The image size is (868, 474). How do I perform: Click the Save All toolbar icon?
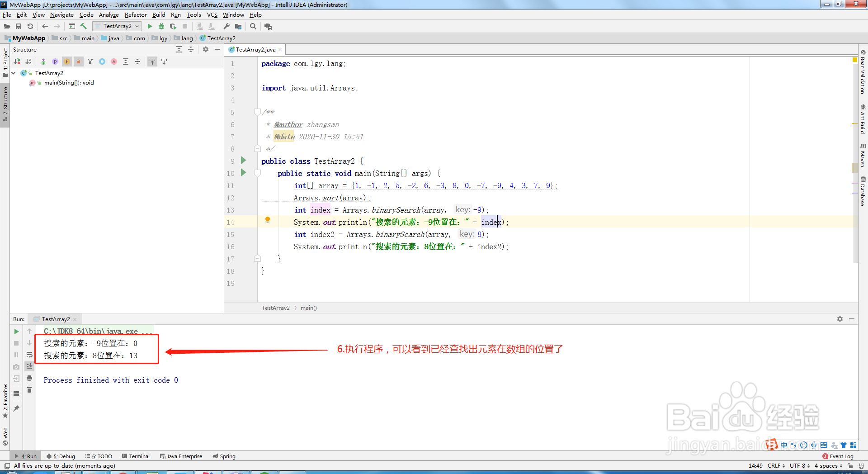[19, 26]
